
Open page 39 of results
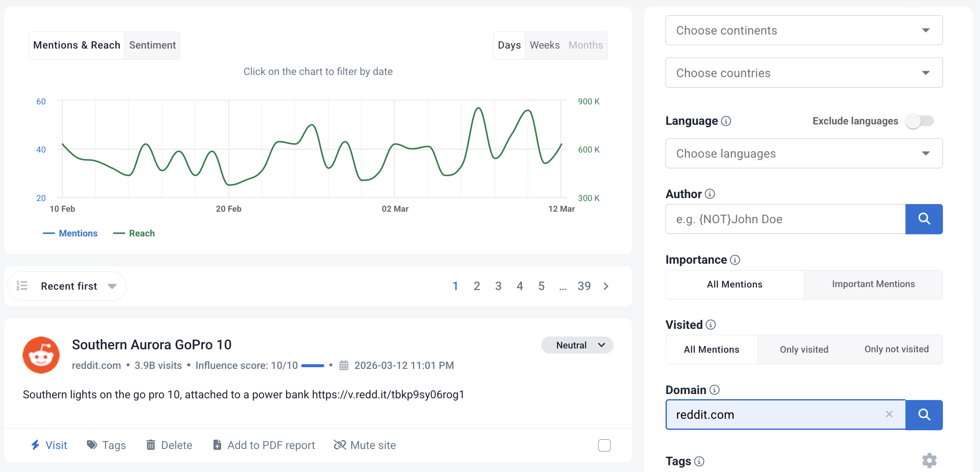pyautogui.click(x=584, y=286)
